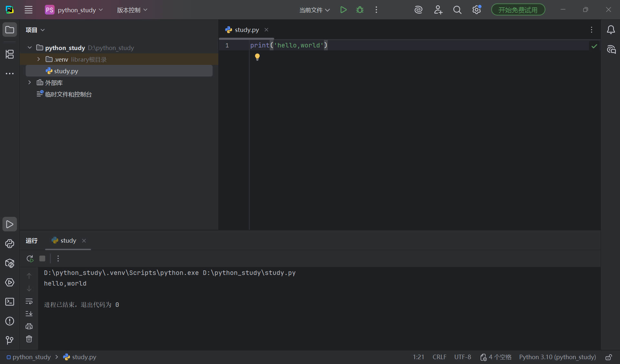Open the Python Console tool window
620x364 pixels.
pos(10,244)
